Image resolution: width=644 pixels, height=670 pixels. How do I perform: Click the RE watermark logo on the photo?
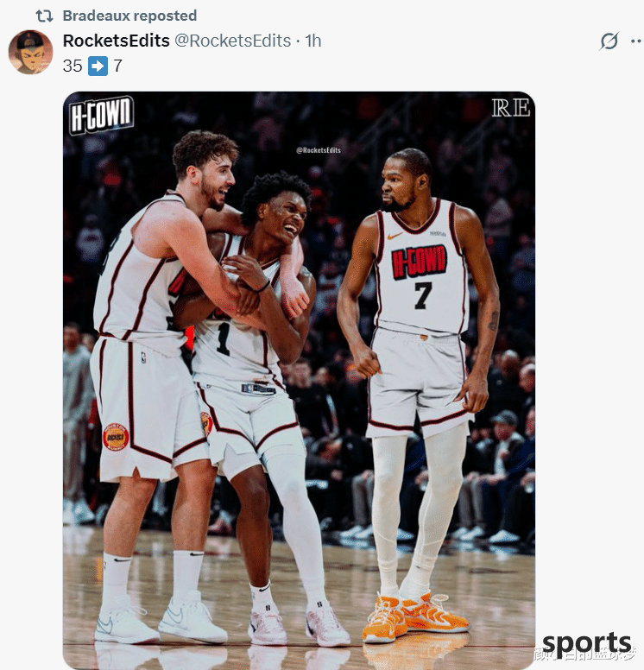click(511, 108)
